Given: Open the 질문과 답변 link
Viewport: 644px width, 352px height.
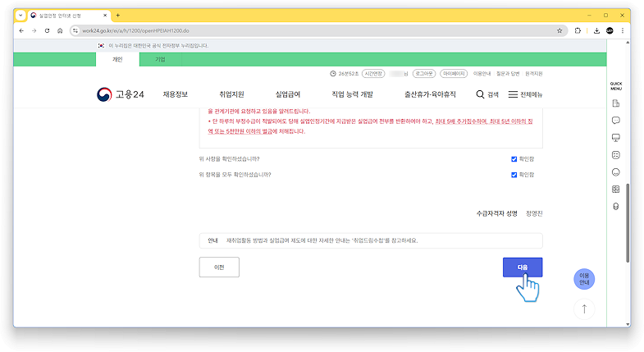Looking at the screenshot, I should coord(508,74).
